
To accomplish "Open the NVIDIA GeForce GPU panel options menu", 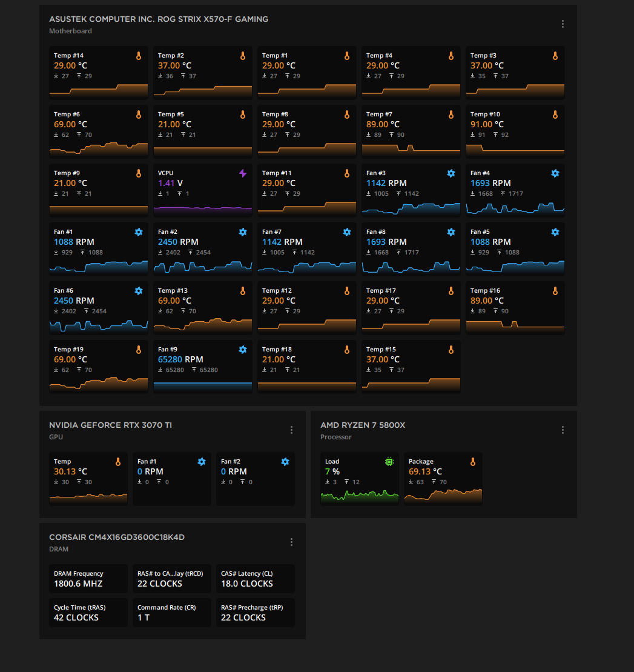I will [x=291, y=430].
